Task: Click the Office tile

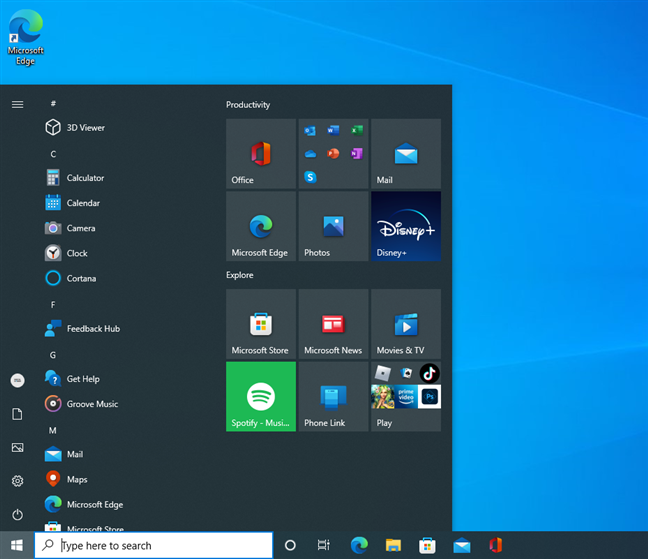Action: 261,154
